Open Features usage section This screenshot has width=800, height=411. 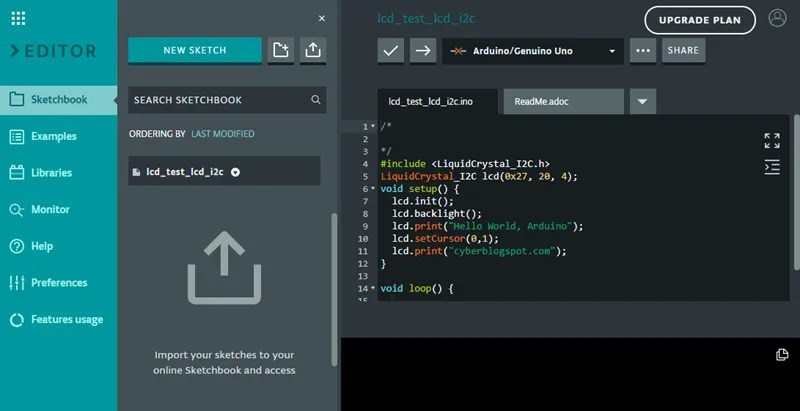pyautogui.click(x=59, y=320)
